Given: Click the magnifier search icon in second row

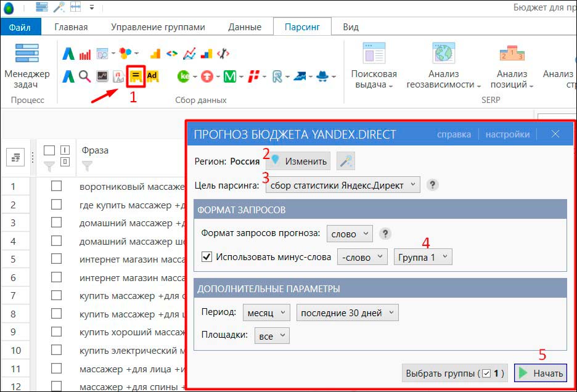Looking at the screenshot, I should (x=84, y=76).
